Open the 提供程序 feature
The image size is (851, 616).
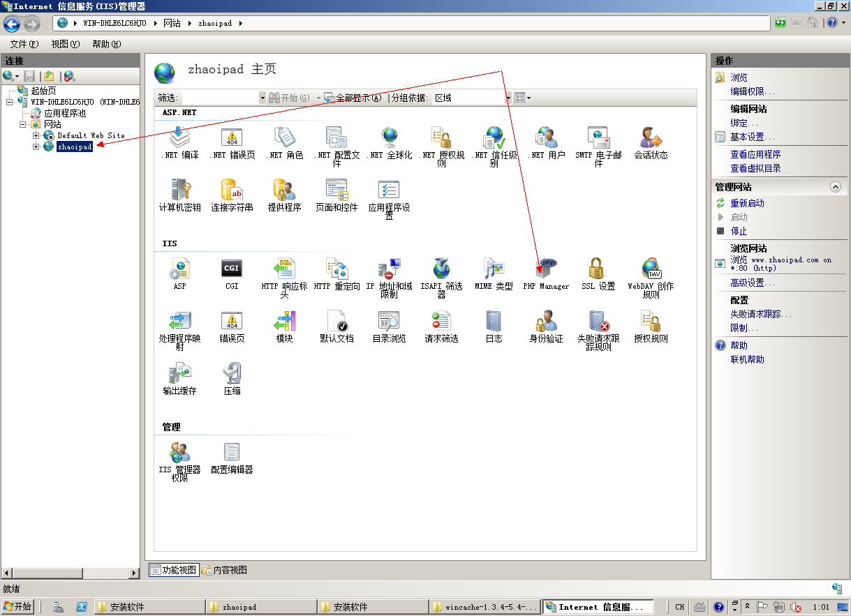[x=284, y=195]
